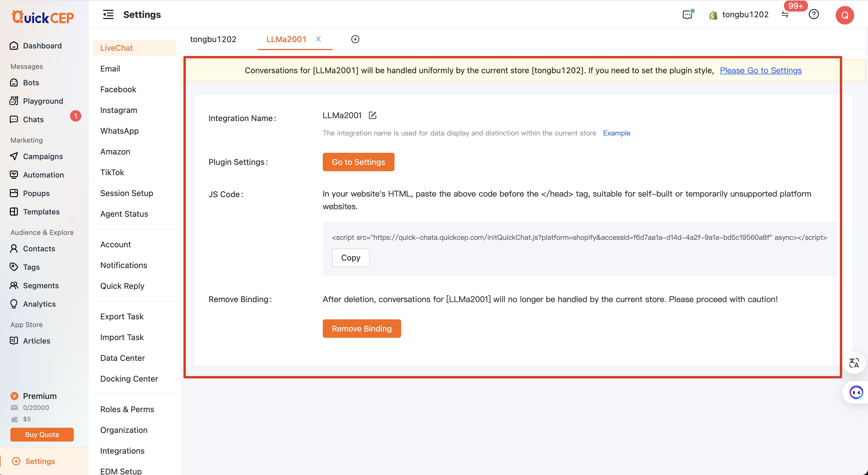Open Agent Status settings
This screenshot has height=475, width=868.
124,214
